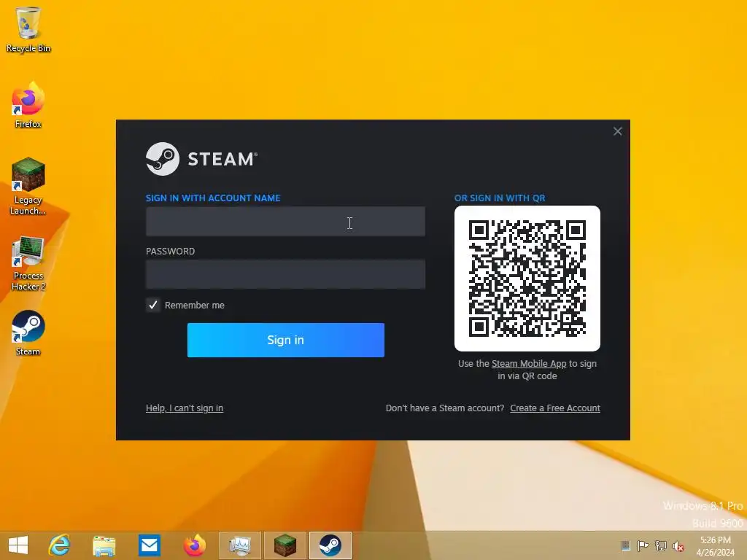Click the QR code sign-in image

[527, 279]
